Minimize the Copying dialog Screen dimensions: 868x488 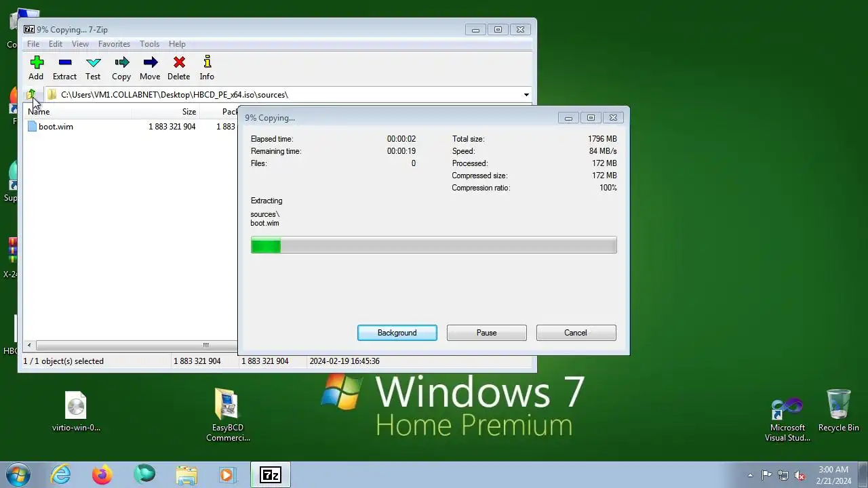tap(568, 118)
